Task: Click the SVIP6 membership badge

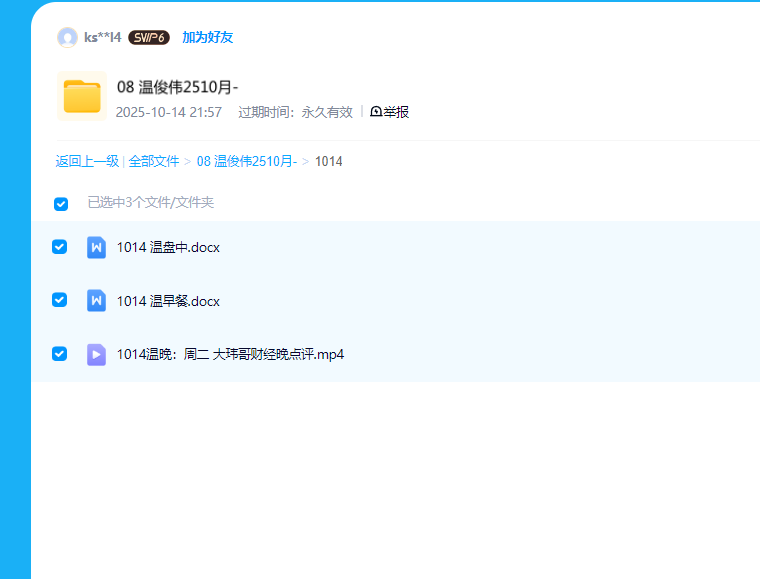Action: 148,38
